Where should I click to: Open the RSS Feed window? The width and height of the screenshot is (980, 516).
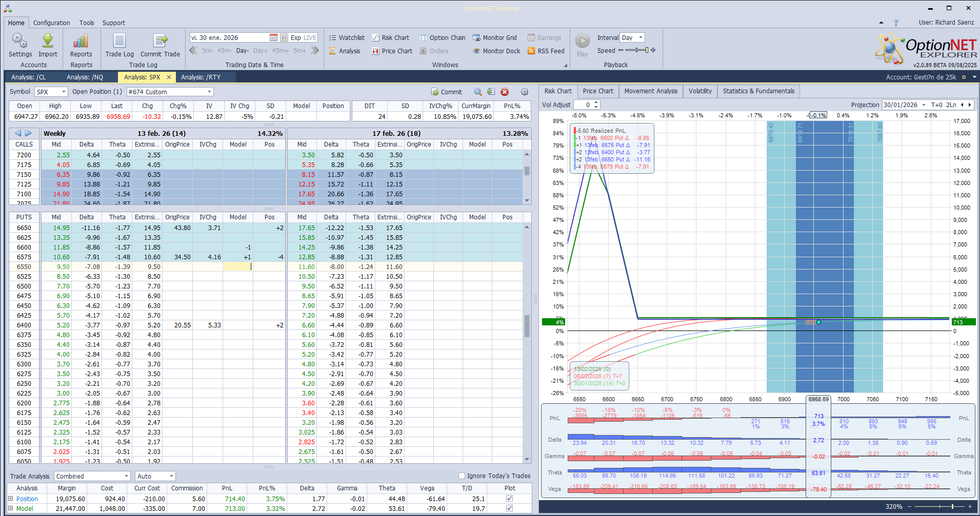pyautogui.click(x=546, y=51)
